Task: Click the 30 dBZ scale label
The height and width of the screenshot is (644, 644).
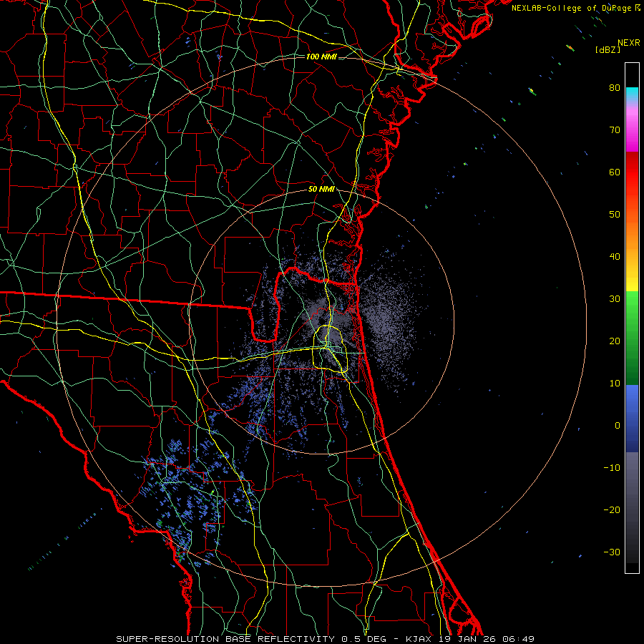Action: coord(615,298)
